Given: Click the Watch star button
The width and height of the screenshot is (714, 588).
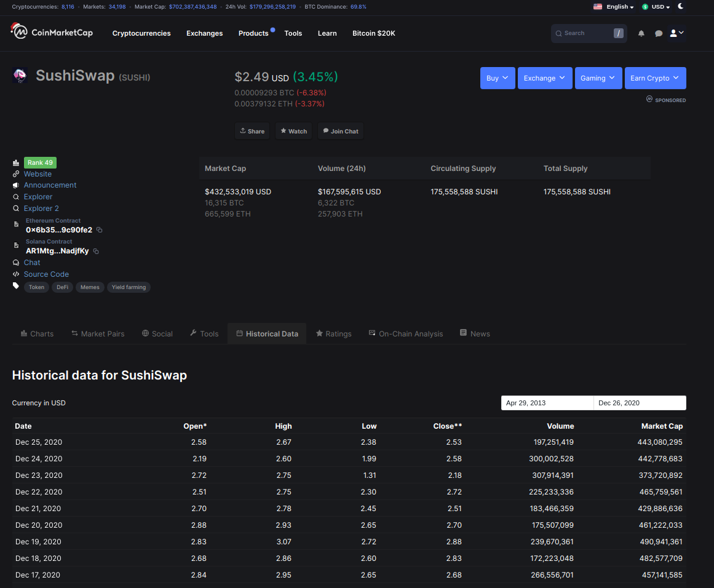Looking at the screenshot, I should [x=294, y=131].
